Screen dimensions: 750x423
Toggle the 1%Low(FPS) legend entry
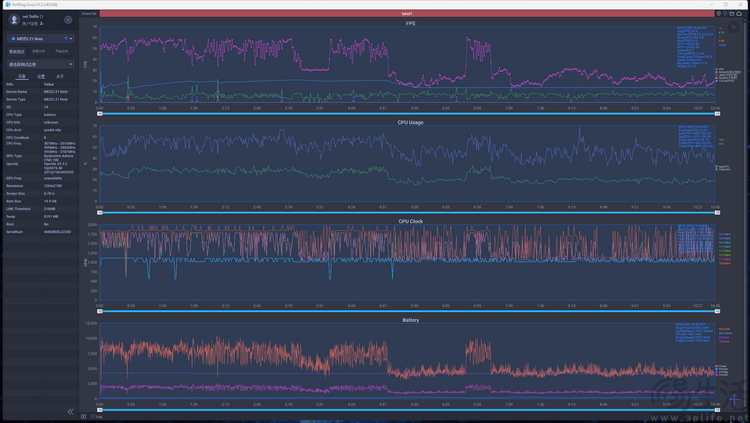724,81
